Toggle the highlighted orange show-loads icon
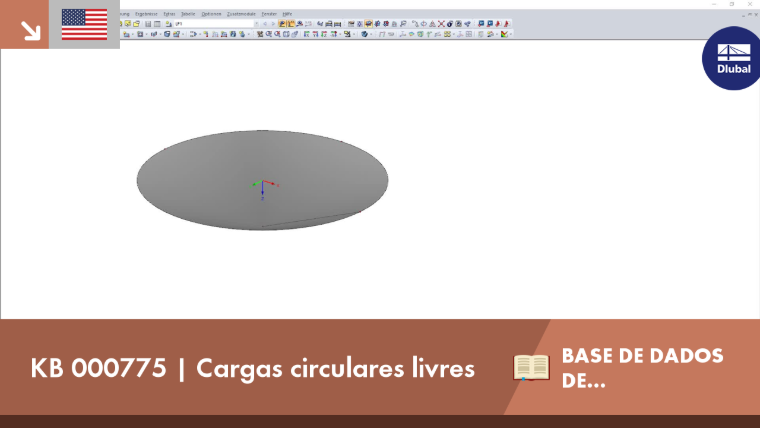Screen dimensions: 760x428 tap(282, 24)
